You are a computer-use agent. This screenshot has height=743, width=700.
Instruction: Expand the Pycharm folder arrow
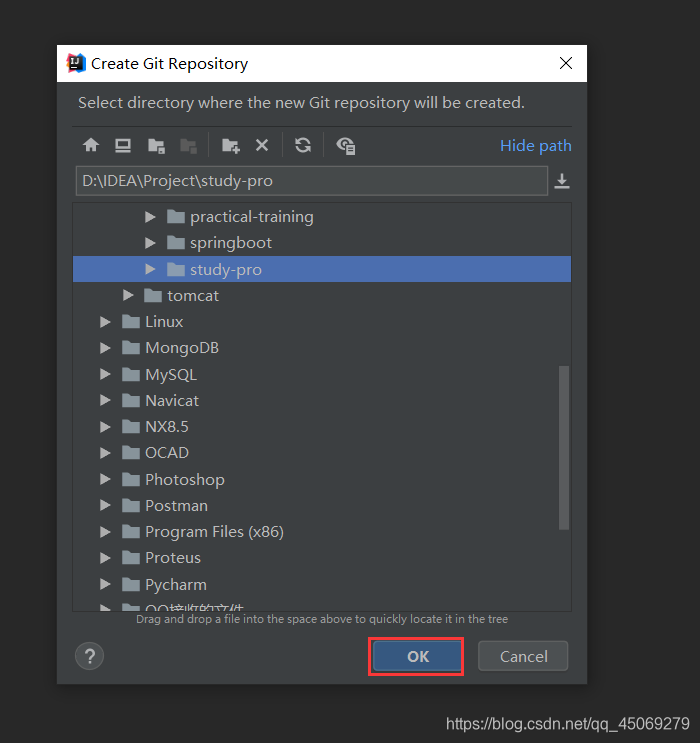105,585
